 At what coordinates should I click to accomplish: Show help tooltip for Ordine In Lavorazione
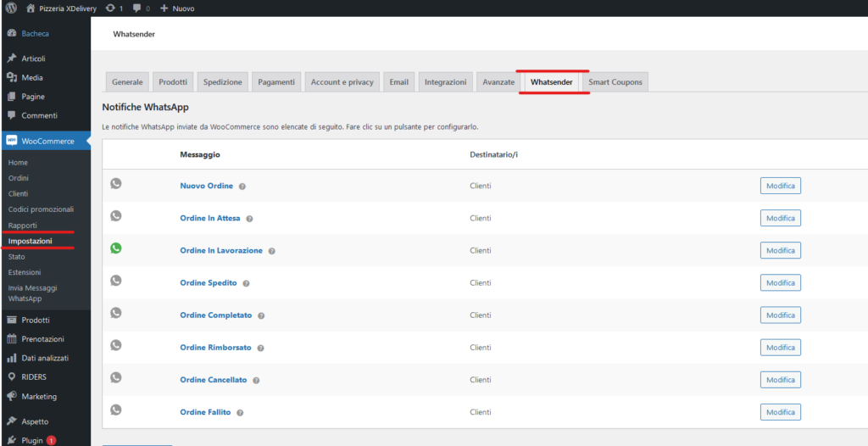click(x=272, y=251)
